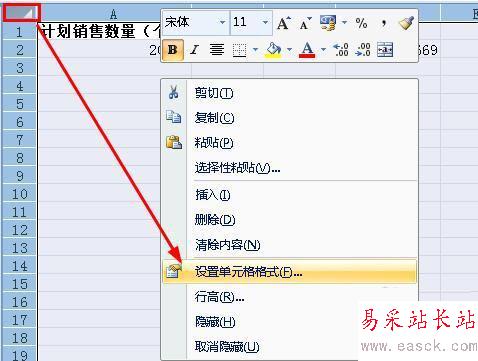Click the center align icon

217,50
